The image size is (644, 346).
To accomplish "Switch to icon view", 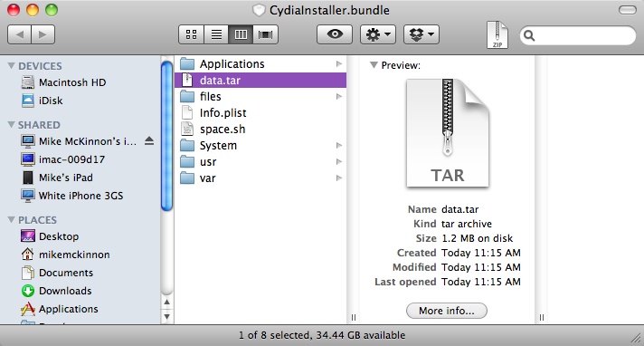I will coord(191,34).
